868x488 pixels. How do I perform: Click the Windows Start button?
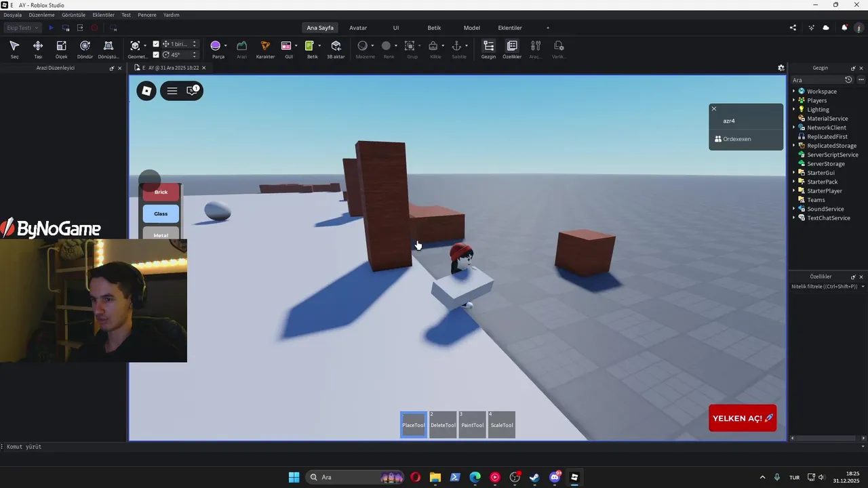[x=294, y=477]
